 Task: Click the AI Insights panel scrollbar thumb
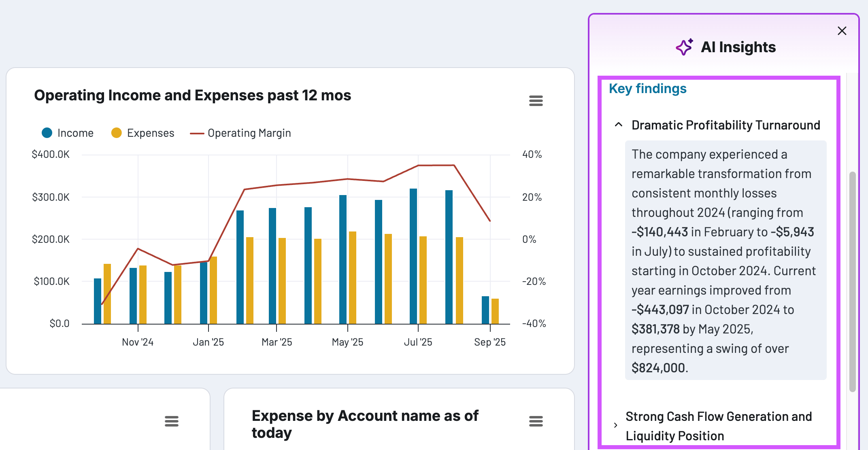[x=852, y=282]
